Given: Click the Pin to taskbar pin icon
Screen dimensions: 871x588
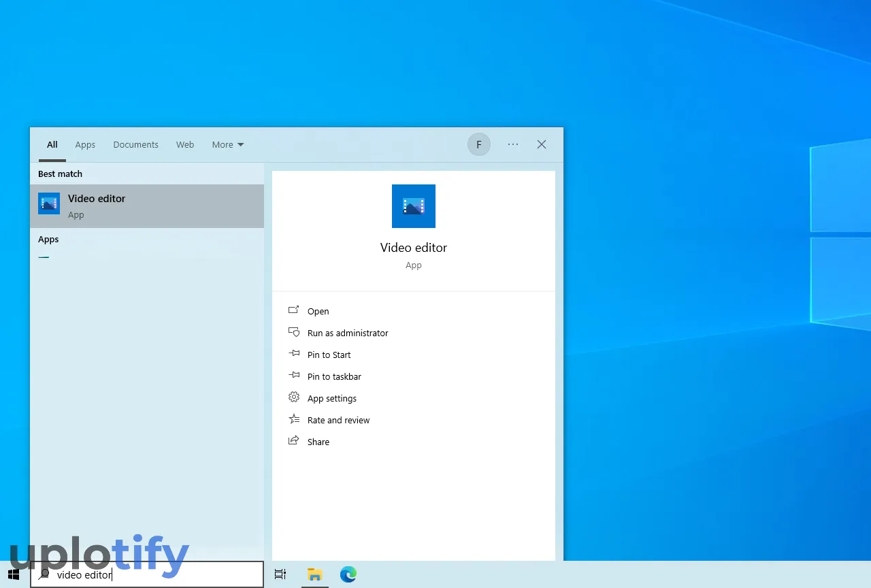Looking at the screenshot, I should [x=294, y=375].
